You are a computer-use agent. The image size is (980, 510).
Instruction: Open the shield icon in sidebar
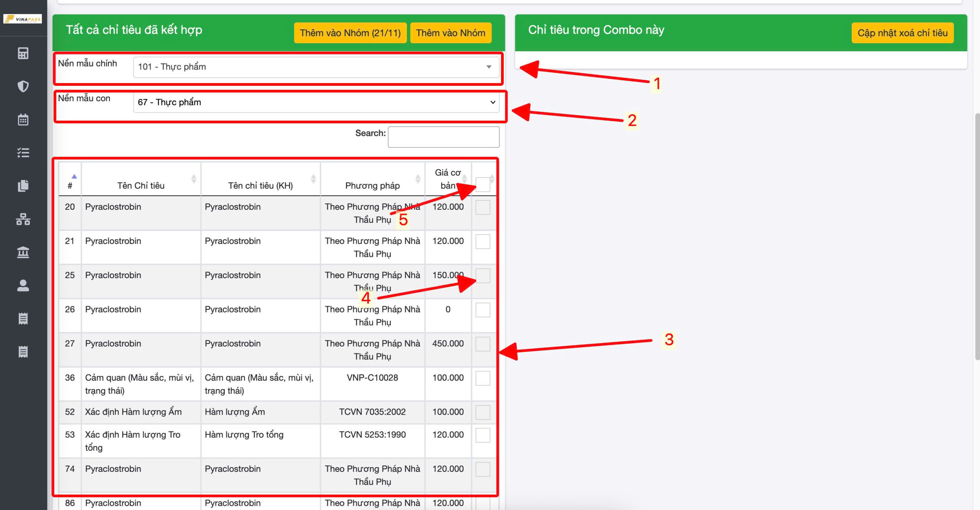23,86
